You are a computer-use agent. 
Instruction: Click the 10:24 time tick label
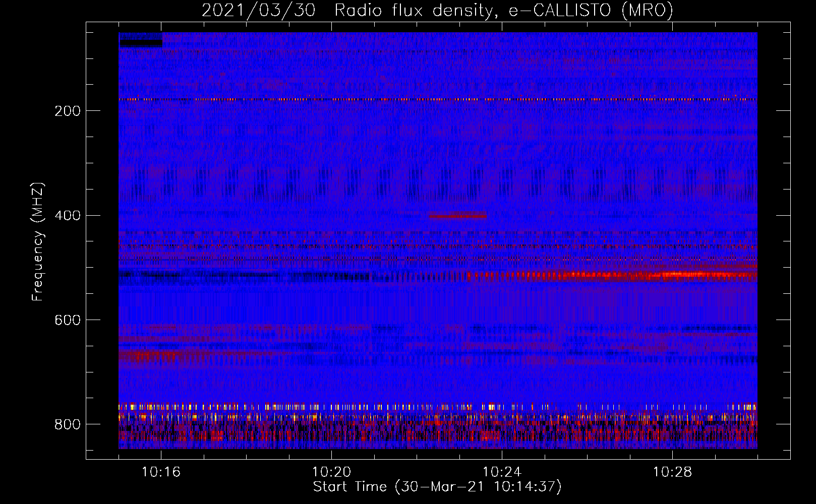point(502,472)
